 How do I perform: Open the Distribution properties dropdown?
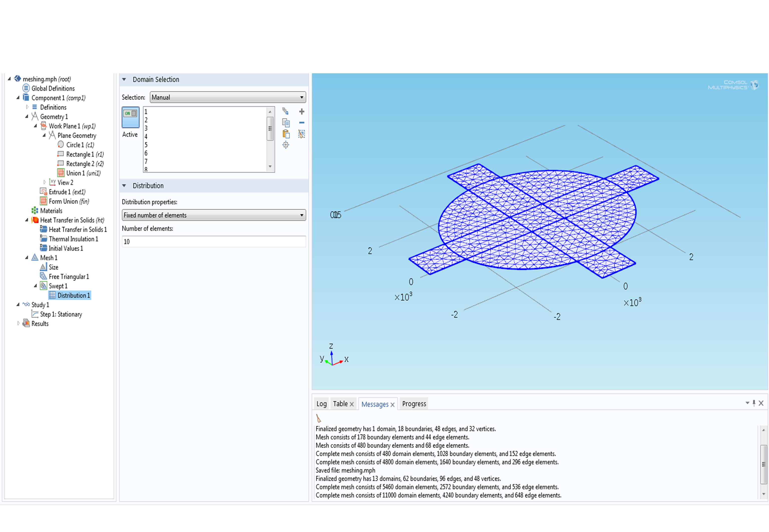point(214,215)
